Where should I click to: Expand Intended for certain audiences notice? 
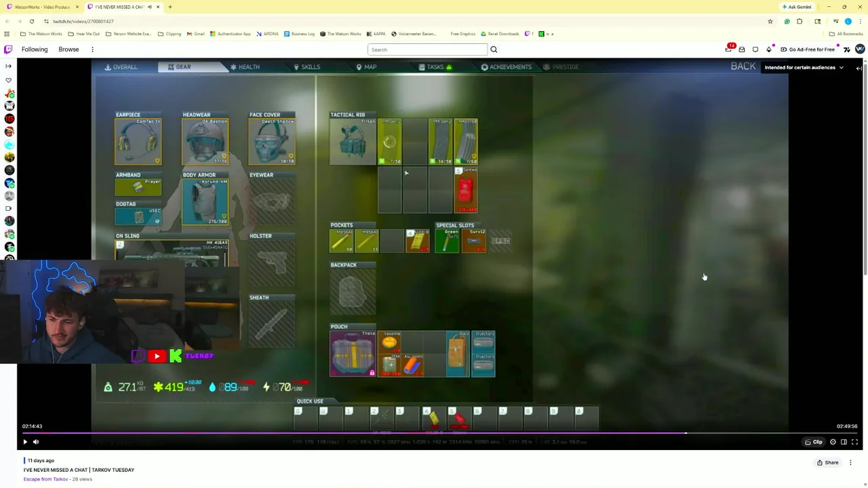tap(804, 68)
